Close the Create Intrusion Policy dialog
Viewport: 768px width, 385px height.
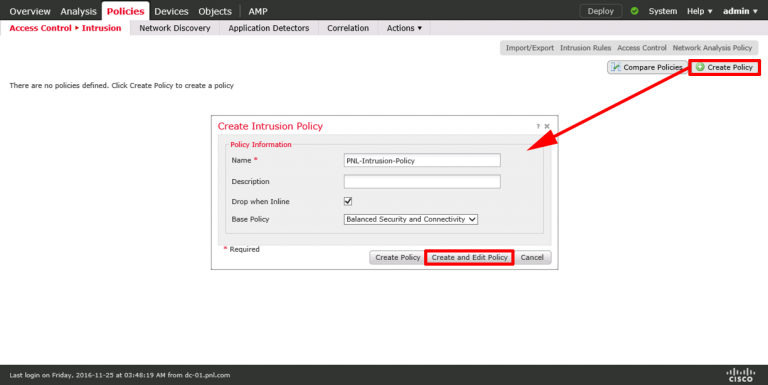click(547, 126)
